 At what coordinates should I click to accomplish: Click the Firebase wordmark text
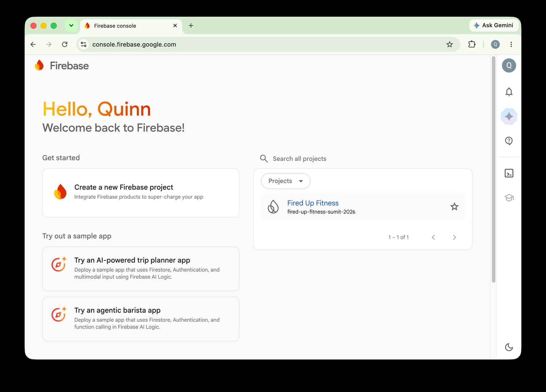click(x=69, y=65)
